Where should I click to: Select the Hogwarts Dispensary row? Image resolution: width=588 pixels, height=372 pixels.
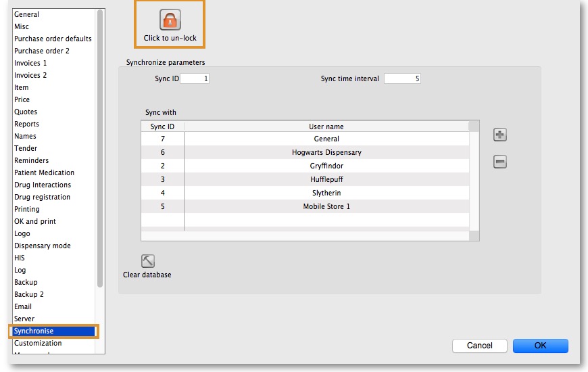(x=326, y=152)
